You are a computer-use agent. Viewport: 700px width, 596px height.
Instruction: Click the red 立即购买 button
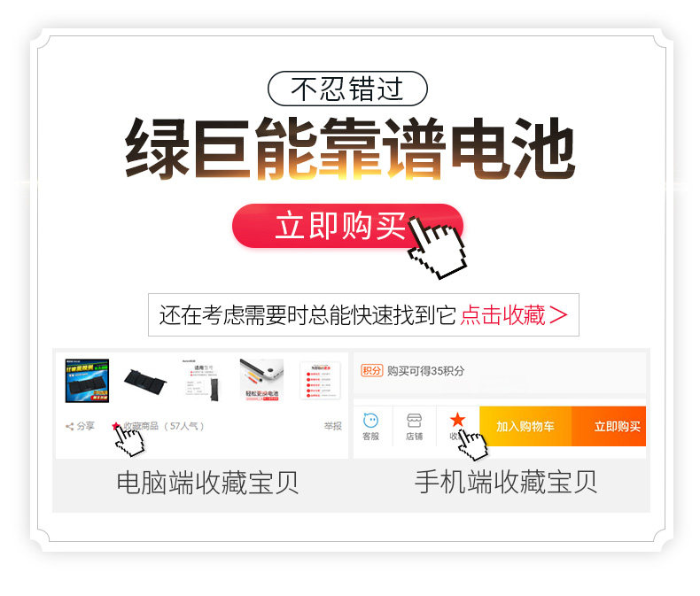coord(347,226)
